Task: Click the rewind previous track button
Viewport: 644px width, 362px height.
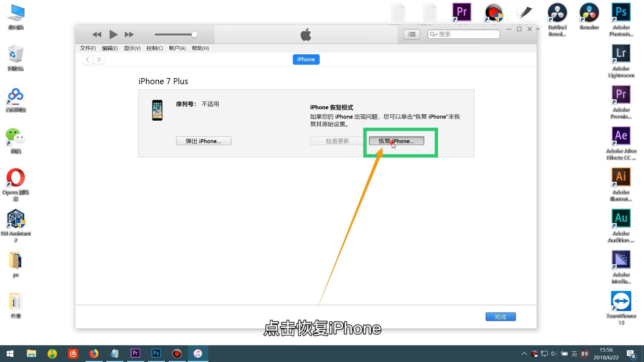Action: tap(97, 34)
